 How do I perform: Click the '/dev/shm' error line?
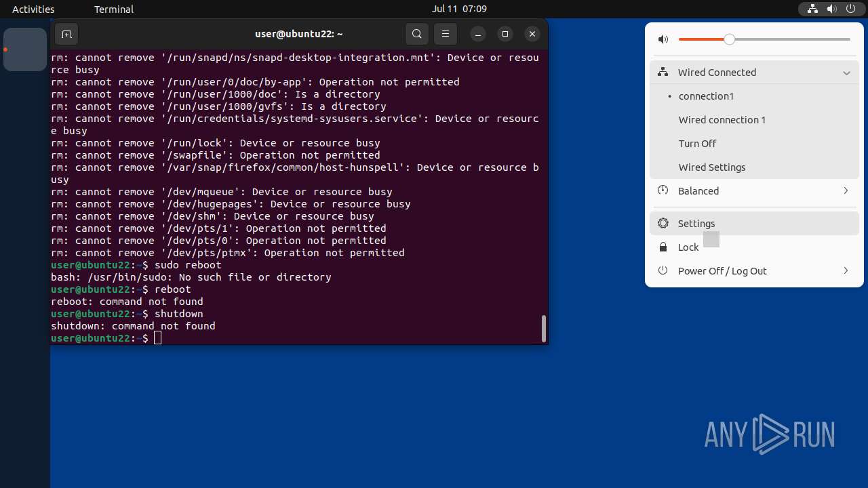click(212, 216)
